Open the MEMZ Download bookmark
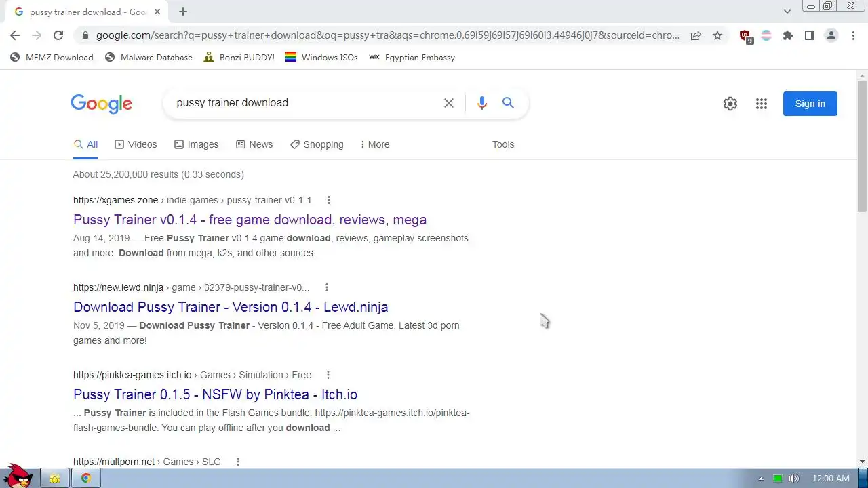Viewport: 868px width, 488px height. [52, 58]
